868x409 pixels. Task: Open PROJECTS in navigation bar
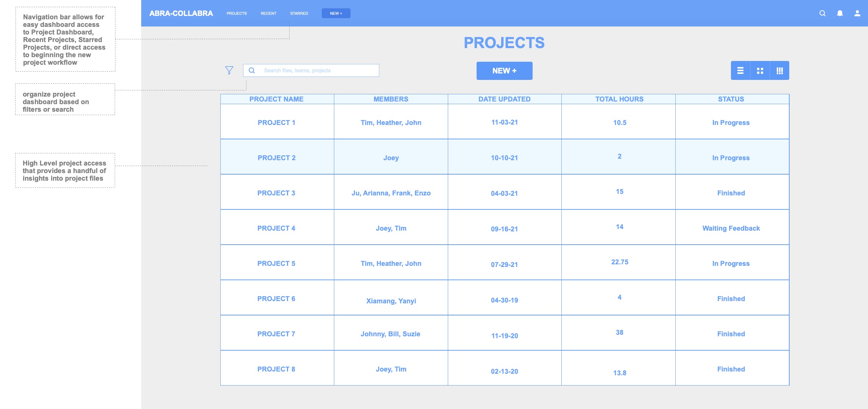pos(237,13)
